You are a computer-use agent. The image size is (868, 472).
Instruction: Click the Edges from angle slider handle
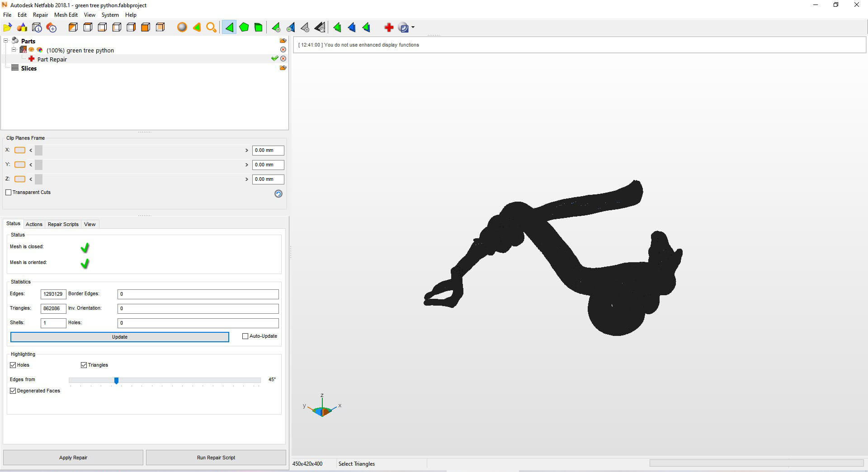(x=116, y=381)
